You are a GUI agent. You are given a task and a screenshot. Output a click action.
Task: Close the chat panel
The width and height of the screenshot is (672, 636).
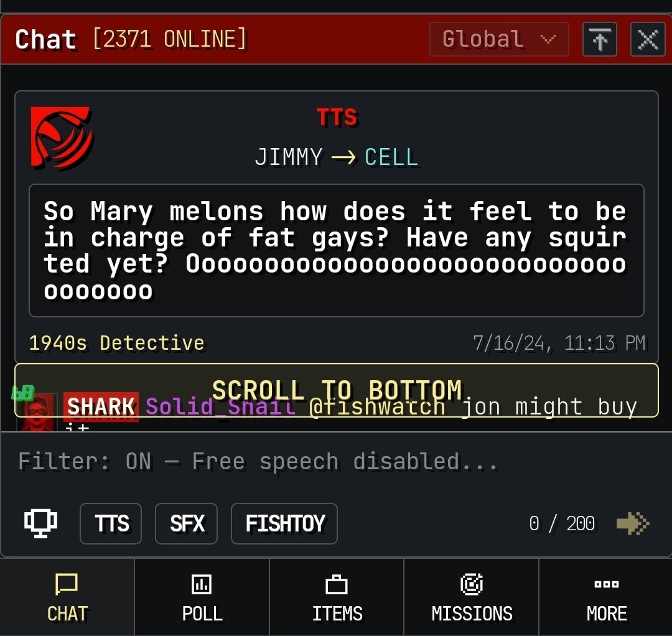pyautogui.click(x=648, y=39)
